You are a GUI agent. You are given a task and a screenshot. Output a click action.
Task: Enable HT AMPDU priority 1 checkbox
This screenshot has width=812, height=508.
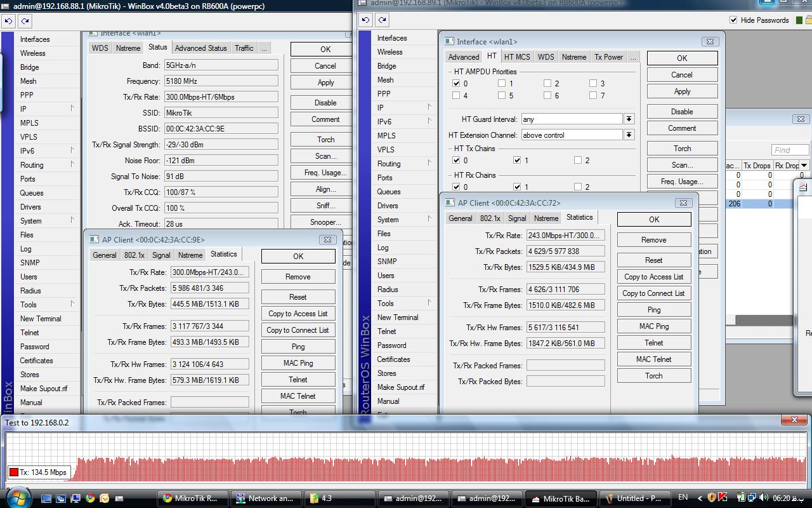502,83
